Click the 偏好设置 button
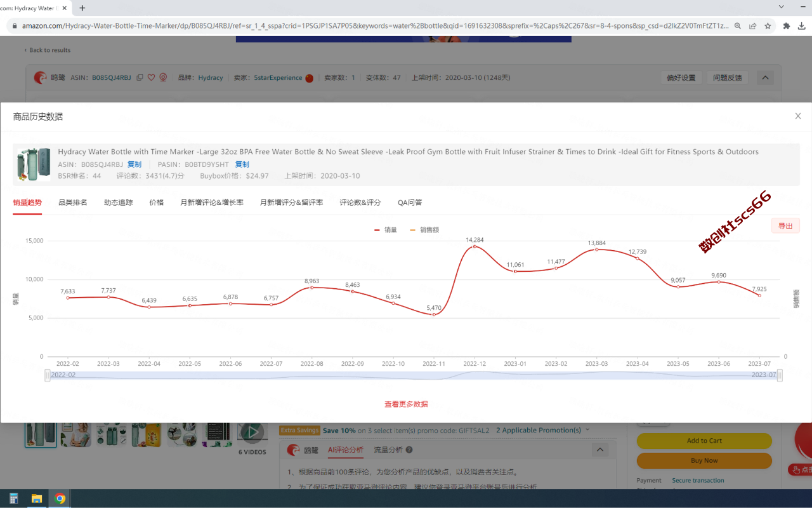 tap(681, 78)
